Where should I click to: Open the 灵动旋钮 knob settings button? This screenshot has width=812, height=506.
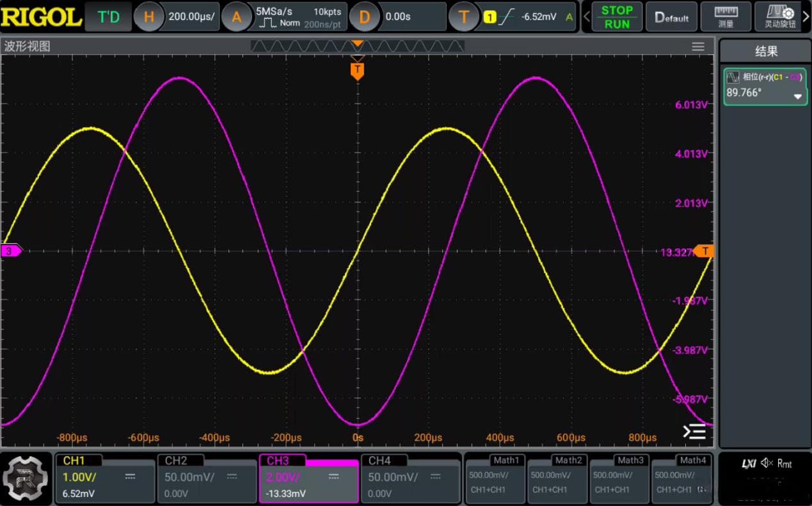pos(780,17)
